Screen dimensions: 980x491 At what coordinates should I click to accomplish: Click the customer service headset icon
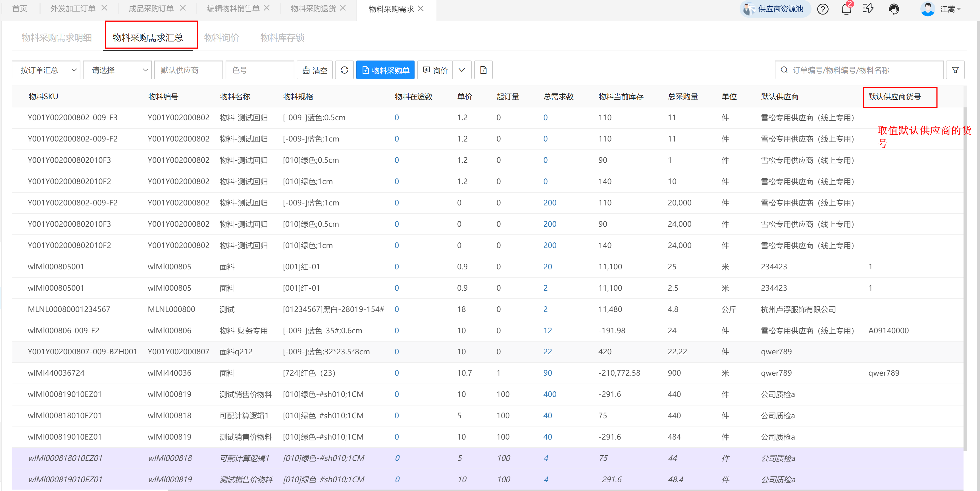click(894, 9)
